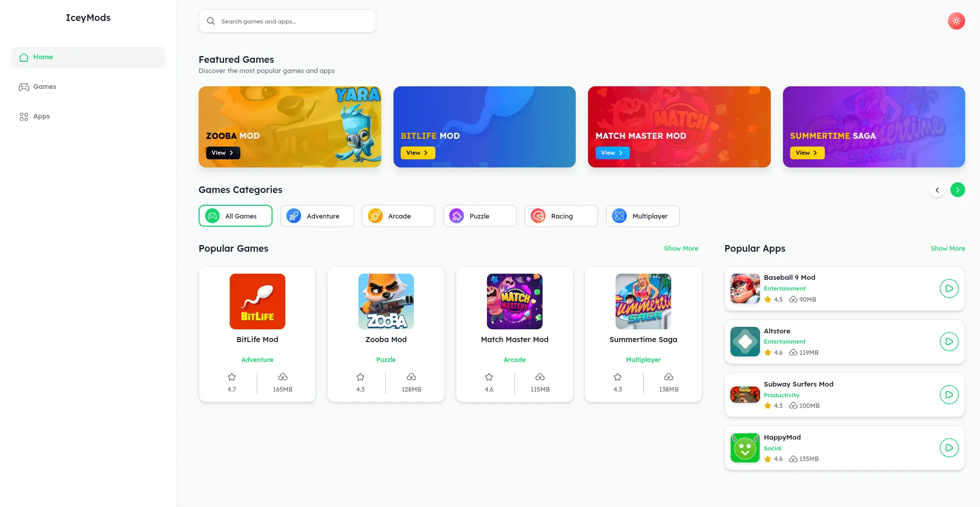
Task: Click the search games and apps field
Action: tap(287, 21)
